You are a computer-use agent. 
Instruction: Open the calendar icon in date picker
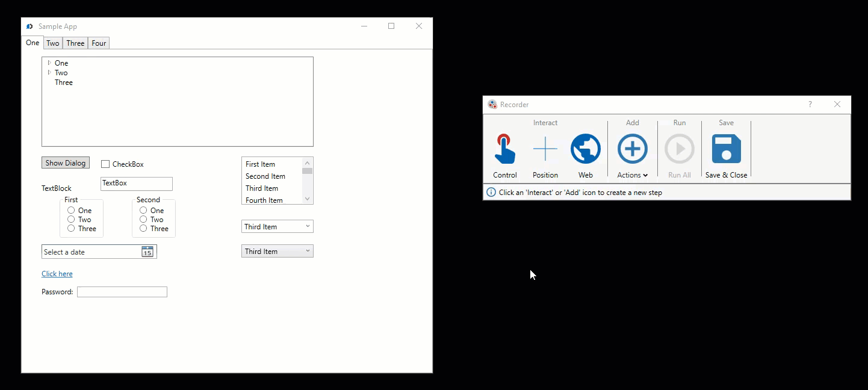pos(147,252)
